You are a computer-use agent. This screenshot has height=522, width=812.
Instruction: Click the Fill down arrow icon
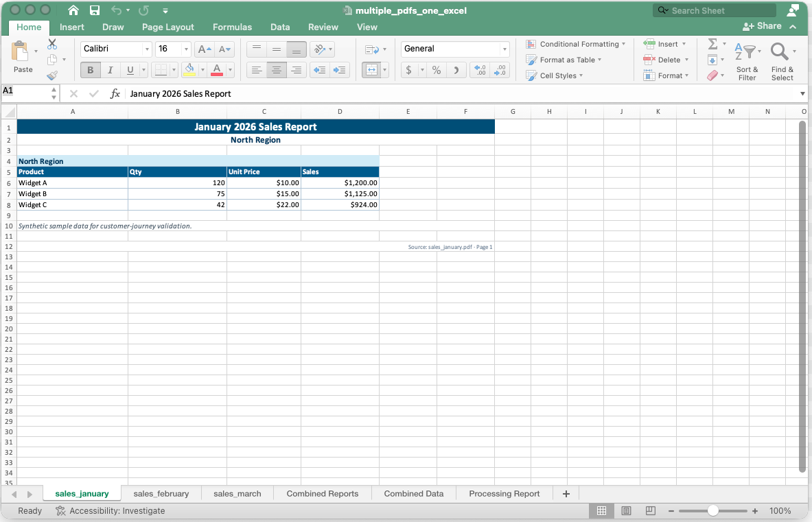[x=712, y=60]
